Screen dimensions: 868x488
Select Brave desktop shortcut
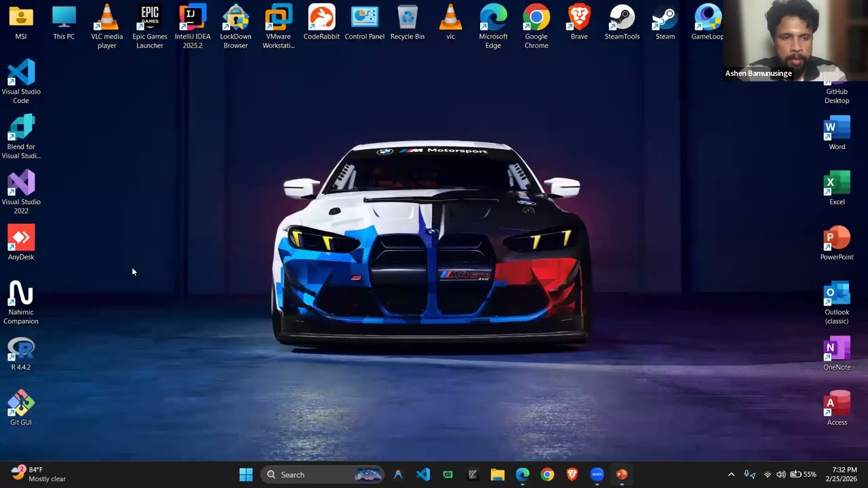coord(579,22)
